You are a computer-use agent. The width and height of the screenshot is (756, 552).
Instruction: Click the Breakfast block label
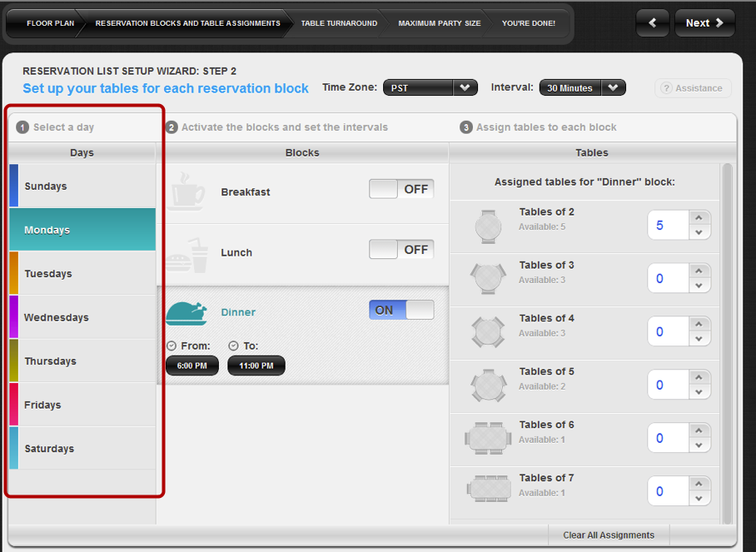click(x=246, y=191)
